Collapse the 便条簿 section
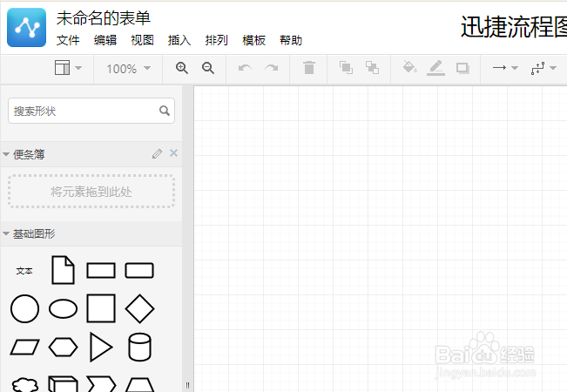This screenshot has height=392, width=567. (6, 154)
